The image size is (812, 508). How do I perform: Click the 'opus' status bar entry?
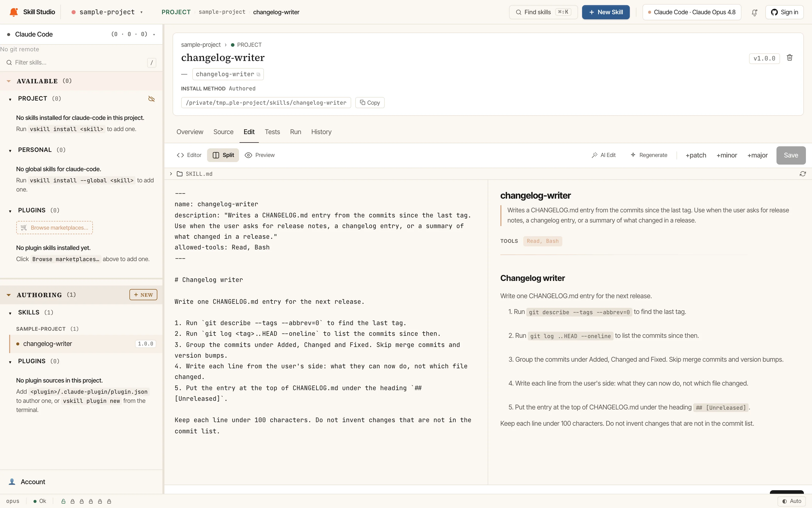(13, 501)
